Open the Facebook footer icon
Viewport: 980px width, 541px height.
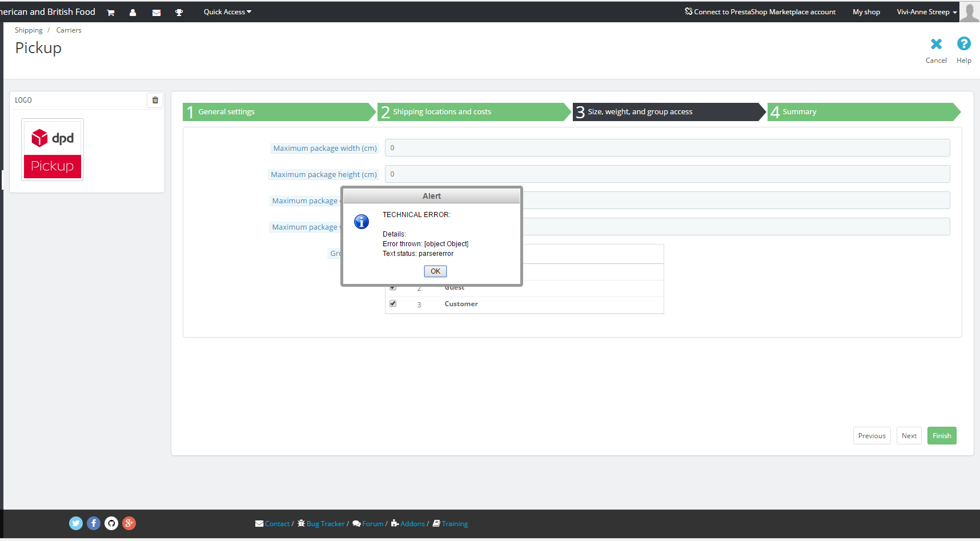click(x=94, y=523)
